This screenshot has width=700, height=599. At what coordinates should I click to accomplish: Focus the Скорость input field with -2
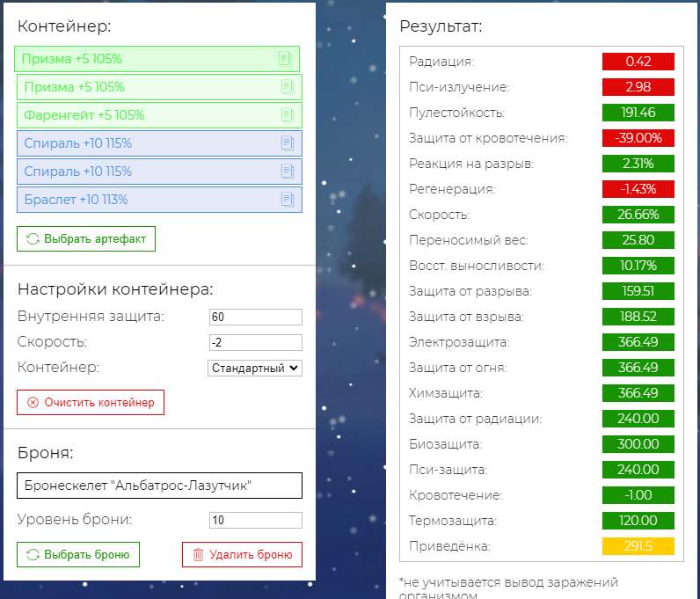click(x=256, y=343)
